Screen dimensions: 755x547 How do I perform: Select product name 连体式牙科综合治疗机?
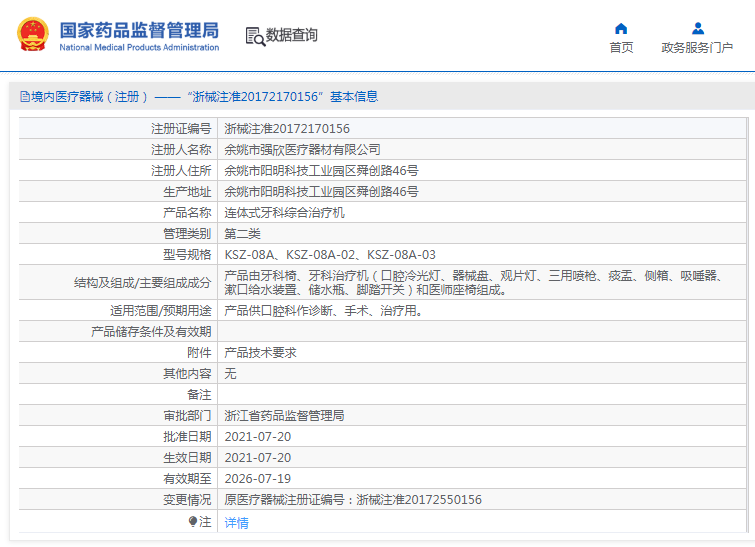(x=285, y=212)
